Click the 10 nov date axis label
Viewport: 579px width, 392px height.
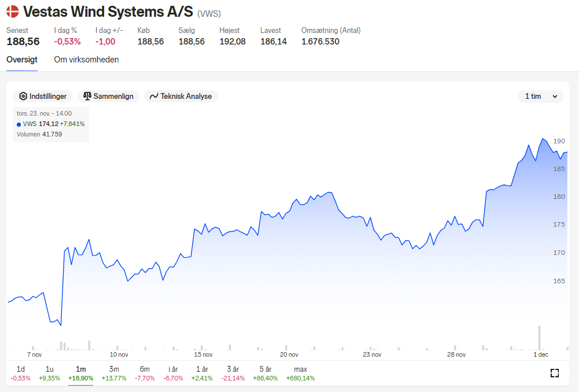click(x=119, y=354)
